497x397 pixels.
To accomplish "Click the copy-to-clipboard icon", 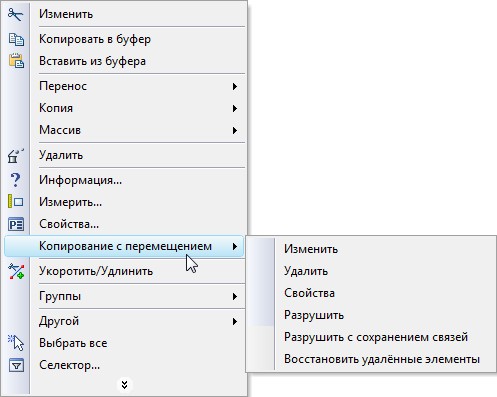I will (16, 39).
